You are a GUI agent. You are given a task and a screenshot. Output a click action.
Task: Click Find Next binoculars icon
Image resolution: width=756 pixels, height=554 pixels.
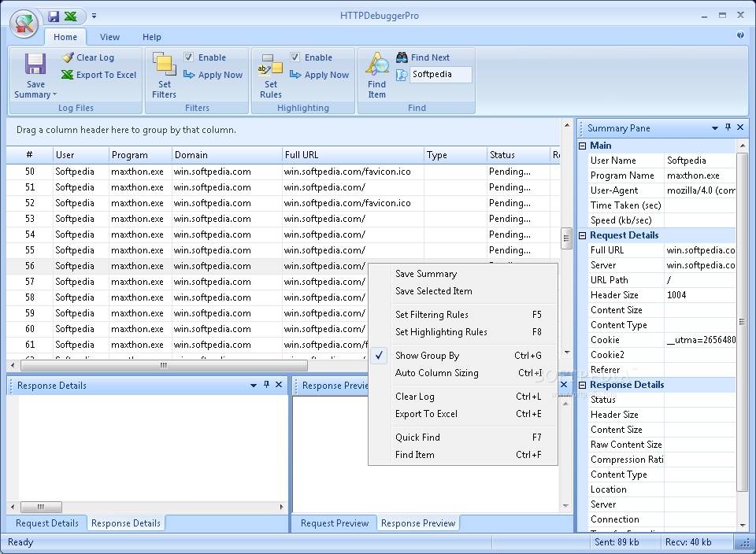pyautogui.click(x=402, y=57)
